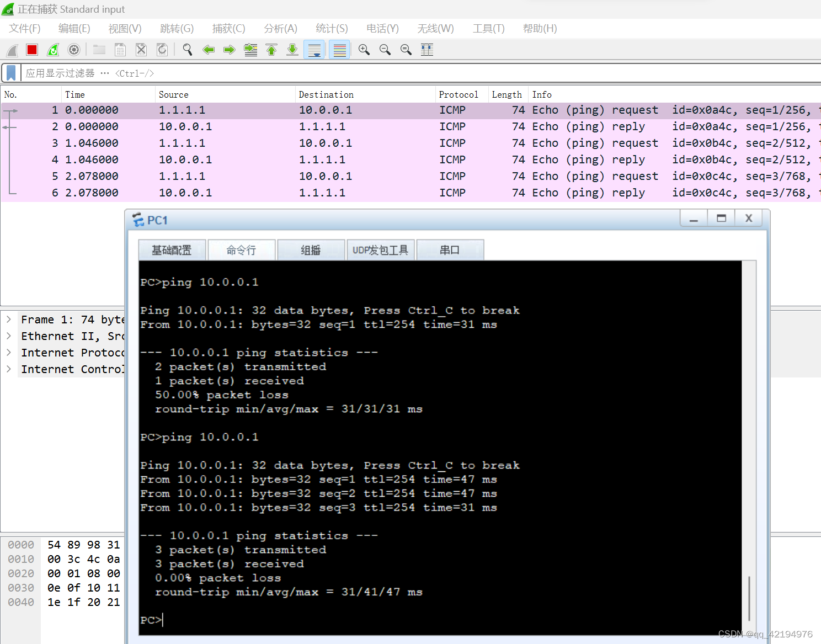Toggle auto-scroll during live capture
821x644 pixels.
pos(314,50)
